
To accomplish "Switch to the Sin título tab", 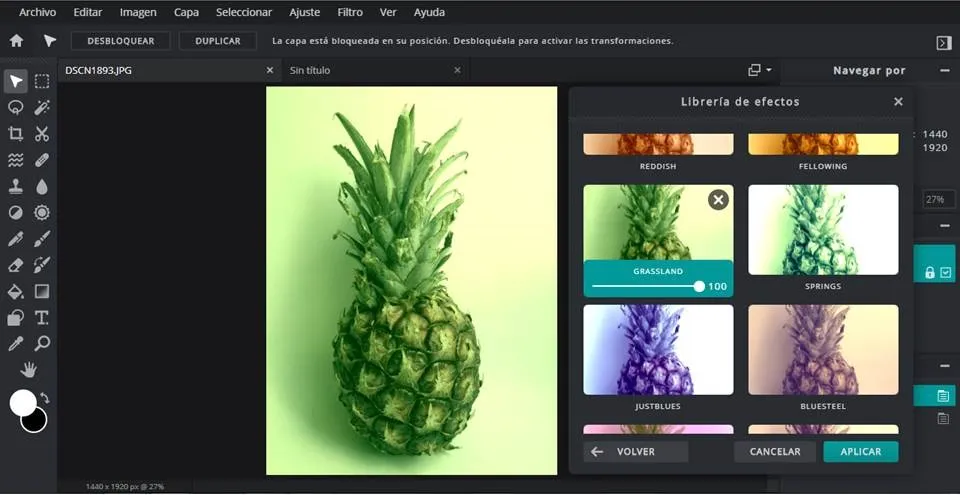I will [310, 70].
